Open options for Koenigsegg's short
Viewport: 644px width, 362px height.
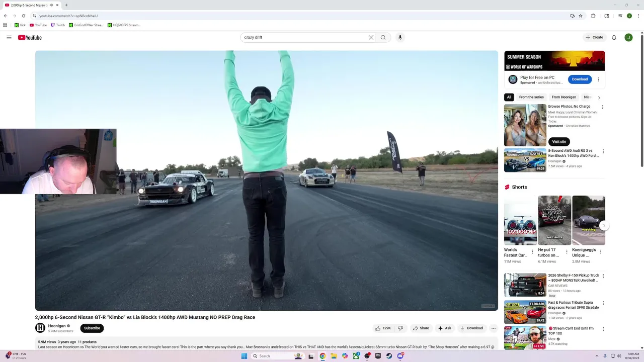pyautogui.click(x=601, y=251)
